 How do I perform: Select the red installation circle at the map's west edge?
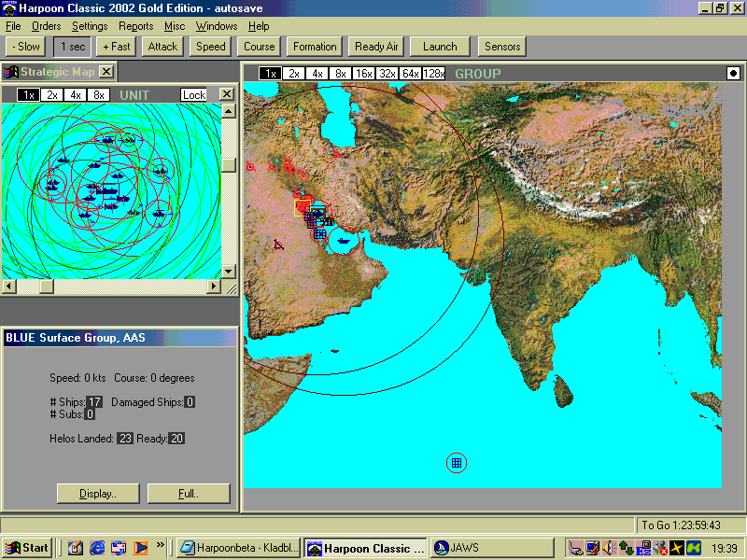coord(250,167)
